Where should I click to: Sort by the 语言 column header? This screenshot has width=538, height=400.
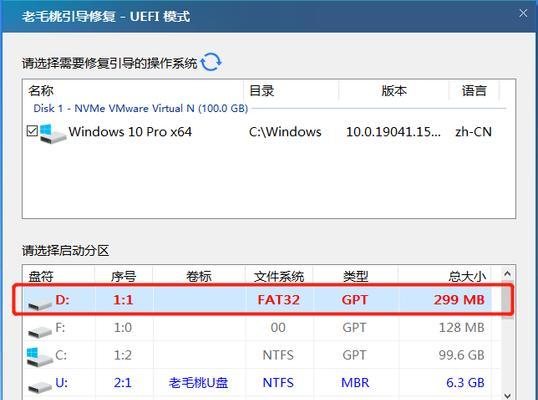474,91
